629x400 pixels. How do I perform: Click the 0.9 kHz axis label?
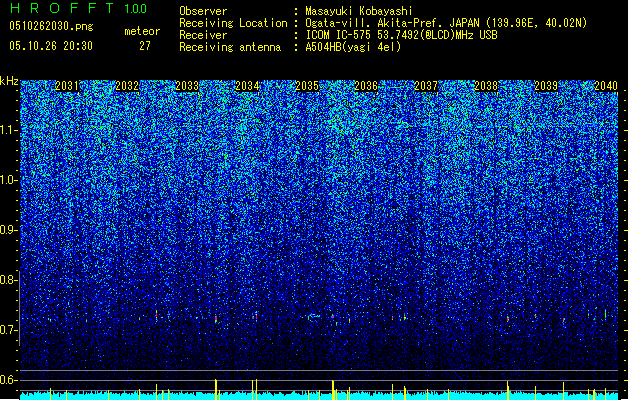pyautogui.click(x=8, y=230)
